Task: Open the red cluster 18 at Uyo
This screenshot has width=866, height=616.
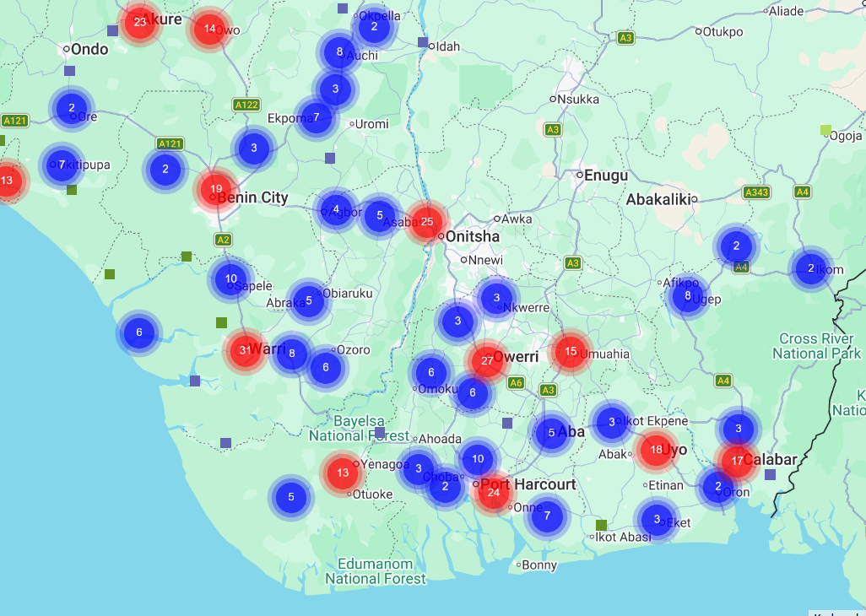Action: (656, 449)
